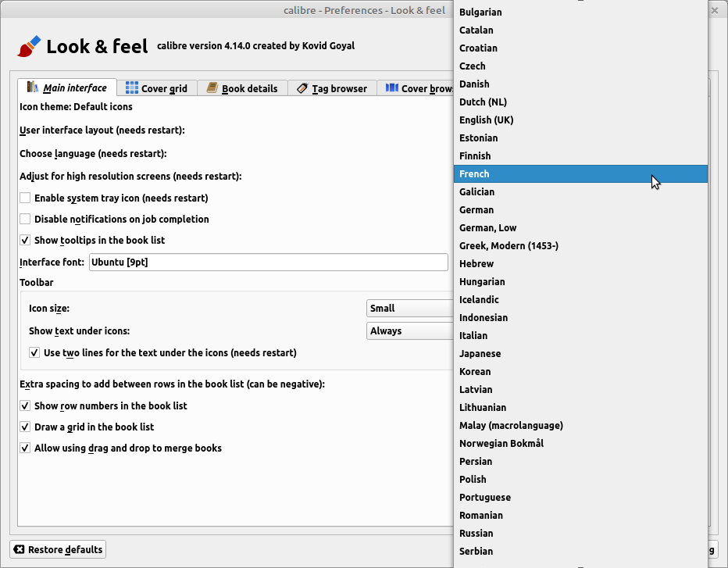Screen dimensions: 728x568
Task: Click the Restore defaults button icon
Action: (x=19, y=549)
